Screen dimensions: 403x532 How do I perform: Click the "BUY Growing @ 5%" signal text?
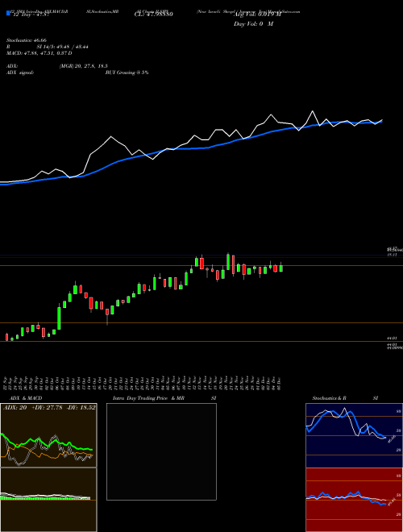coord(127,73)
